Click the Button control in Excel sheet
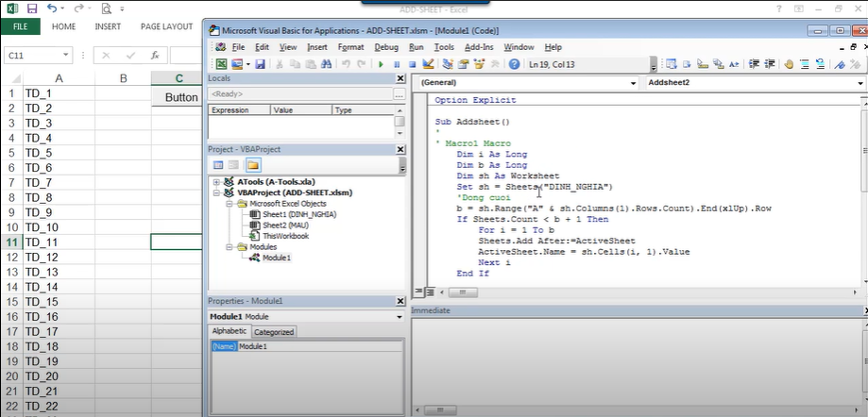868x417 pixels. pyautogui.click(x=177, y=97)
